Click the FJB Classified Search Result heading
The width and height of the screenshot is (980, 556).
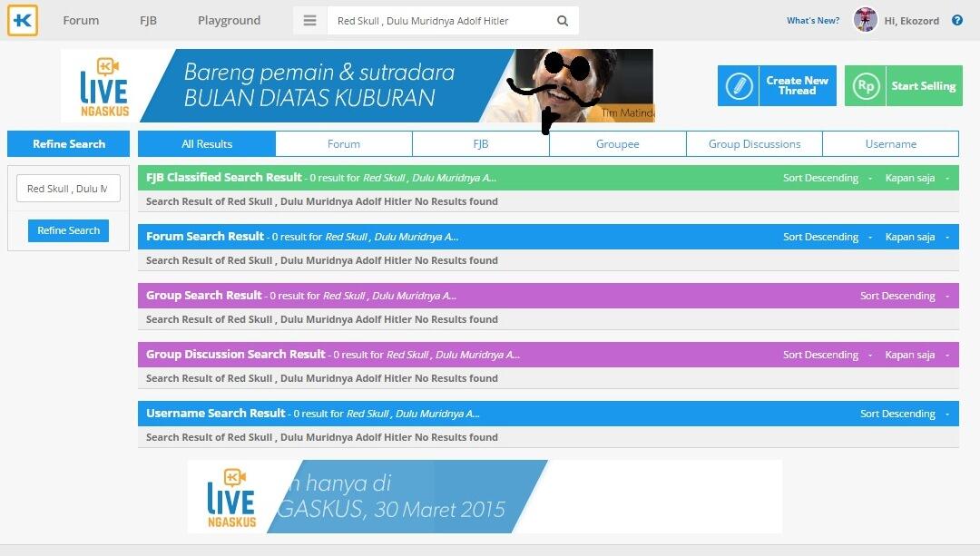coord(224,178)
